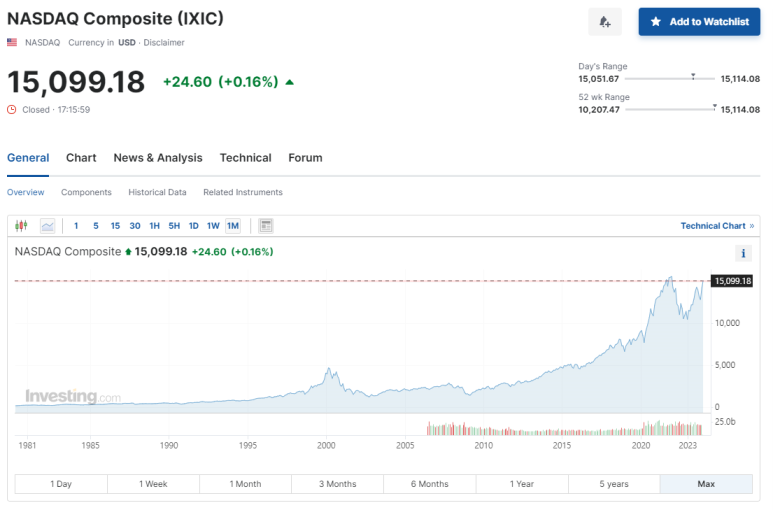The width and height of the screenshot is (773, 510).
Task: Click the US flag icon
Action: [x=12, y=42]
